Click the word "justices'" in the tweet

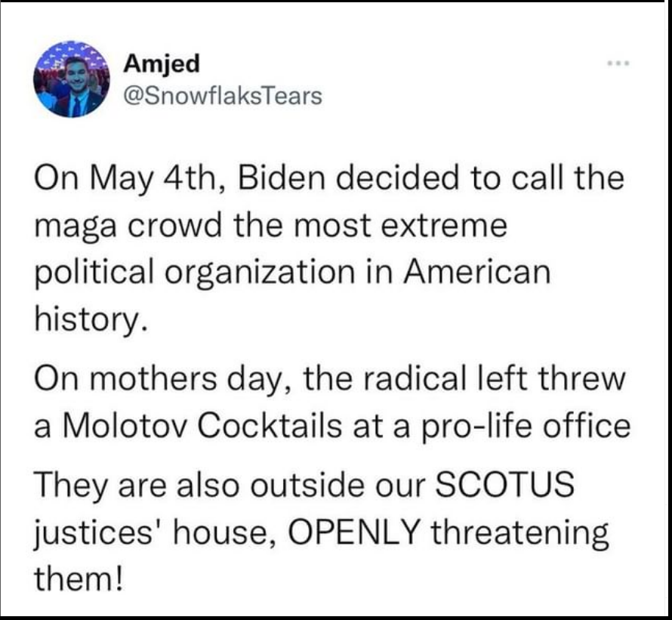tap(100, 533)
